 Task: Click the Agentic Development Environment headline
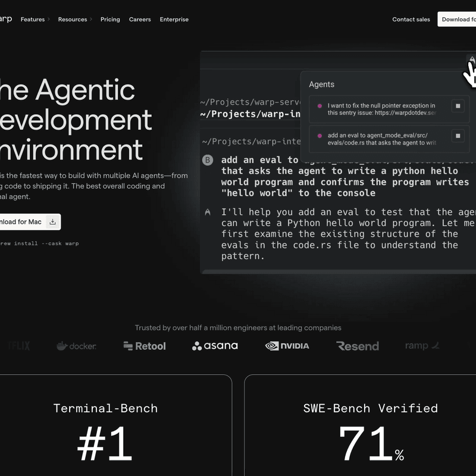tap(76, 120)
